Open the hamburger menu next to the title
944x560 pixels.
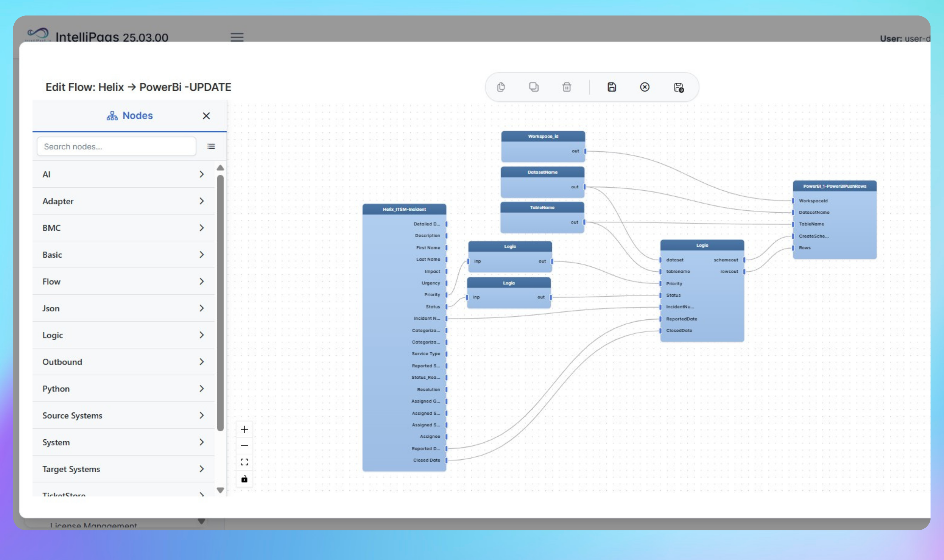[x=237, y=37]
